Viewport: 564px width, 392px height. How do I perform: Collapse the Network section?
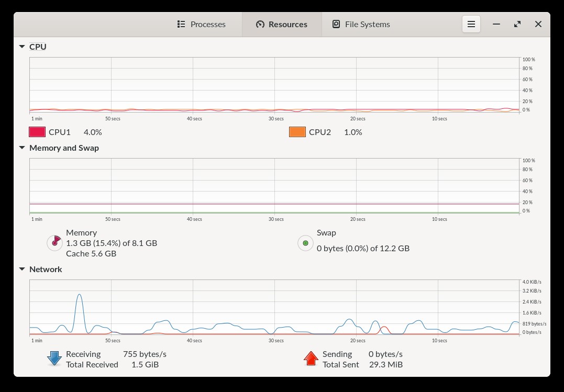22,269
